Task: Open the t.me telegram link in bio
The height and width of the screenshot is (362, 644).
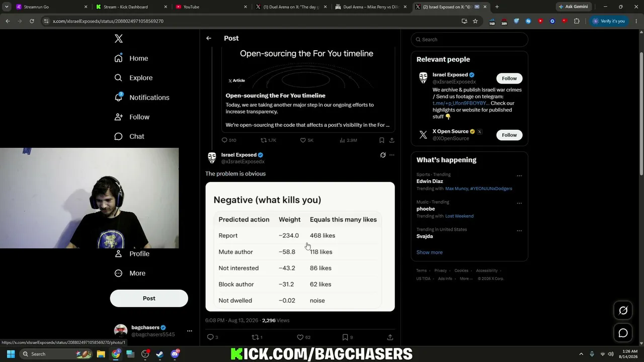Action: [x=460, y=103]
